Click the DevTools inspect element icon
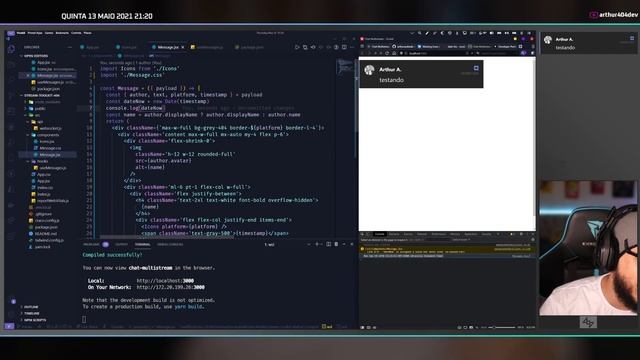This screenshot has width=640, height=360. pyautogui.click(x=362, y=234)
